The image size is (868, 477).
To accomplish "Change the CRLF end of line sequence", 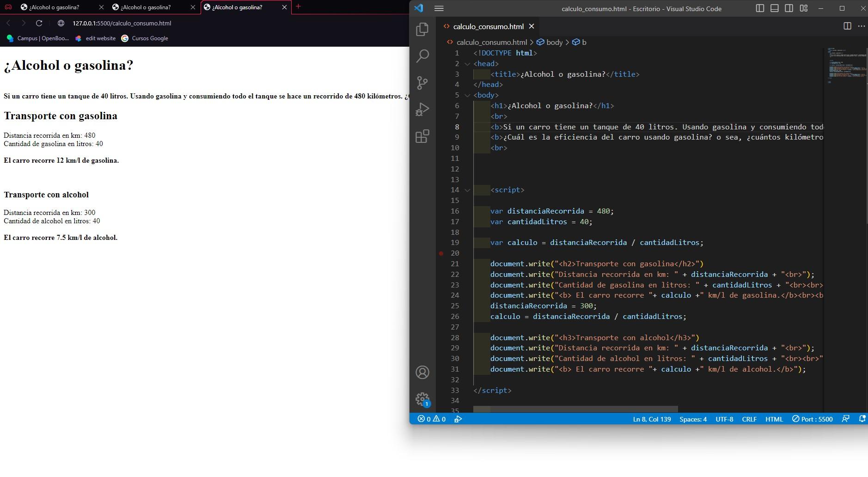I will pyautogui.click(x=749, y=419).
